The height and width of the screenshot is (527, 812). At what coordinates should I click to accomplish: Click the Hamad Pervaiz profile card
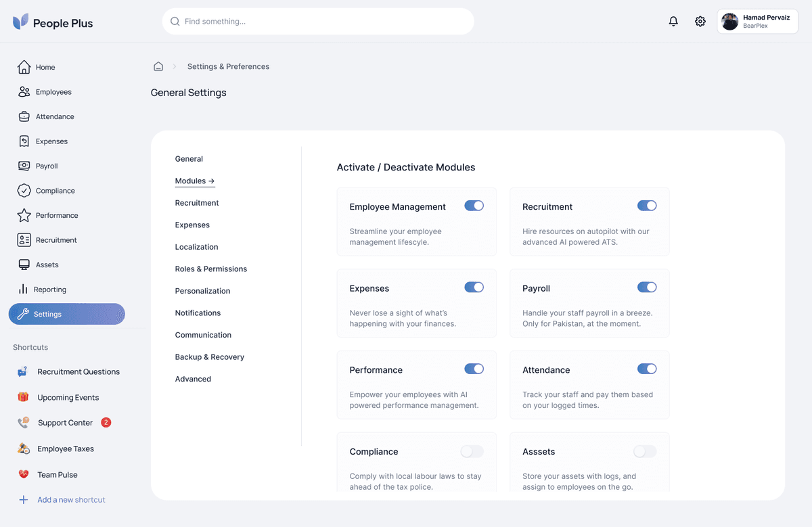tap(757, 21)
